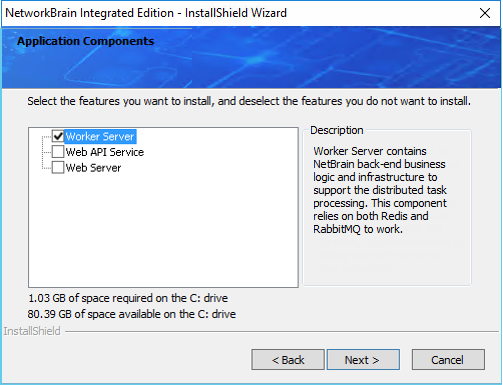The image size is (503, 385).
Task: Close the InstallShield Wizard window
Action: pyautogui.click(x=485, y=13)
